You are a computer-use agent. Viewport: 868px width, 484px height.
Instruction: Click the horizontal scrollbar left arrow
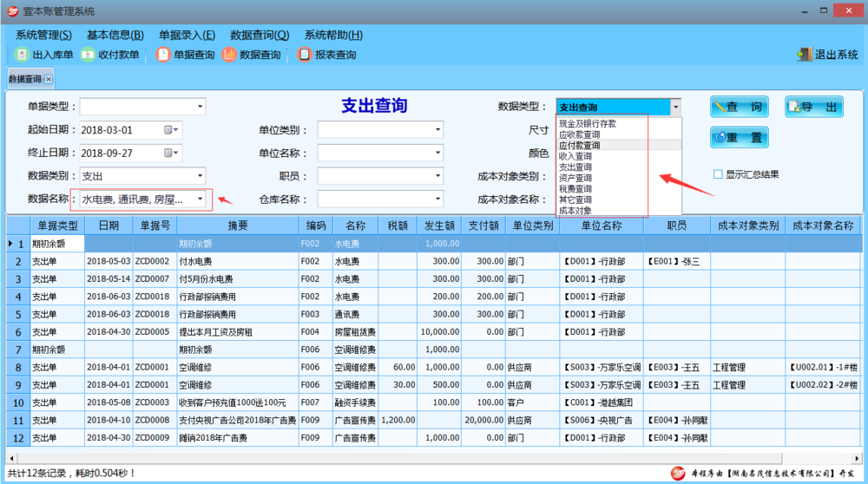tap(11, 458)
